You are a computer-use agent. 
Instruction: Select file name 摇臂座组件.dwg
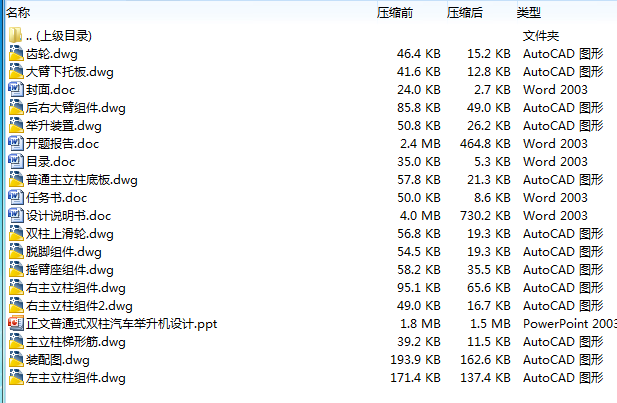click(70, 270)
